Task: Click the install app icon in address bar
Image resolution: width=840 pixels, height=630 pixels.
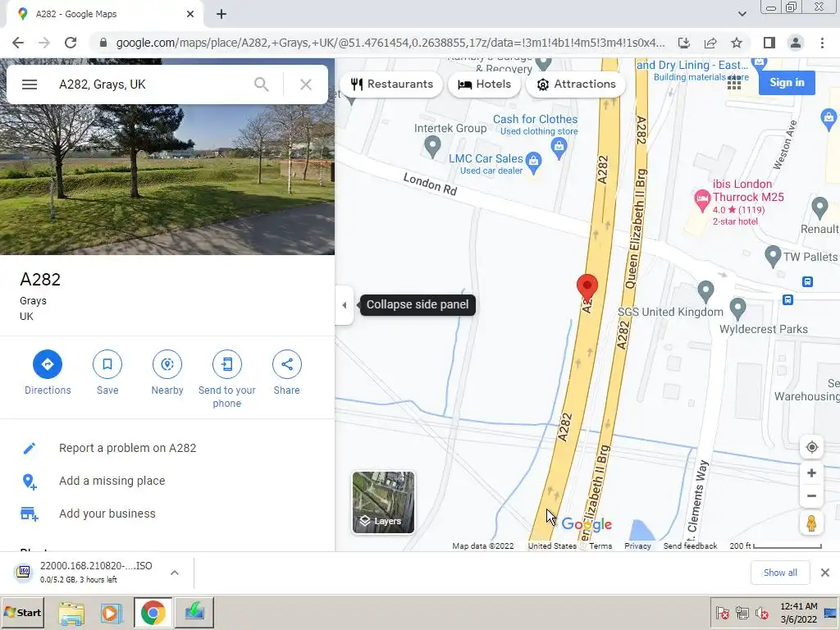Action: click(684, 43)
